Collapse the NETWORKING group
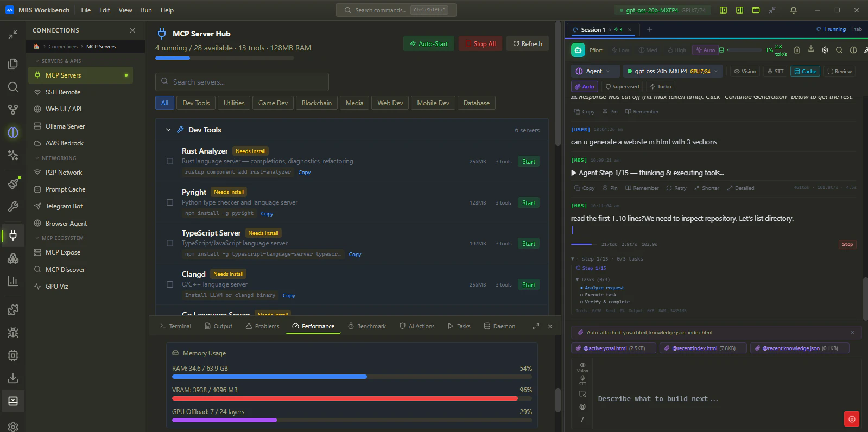 [x=55, y=158]
